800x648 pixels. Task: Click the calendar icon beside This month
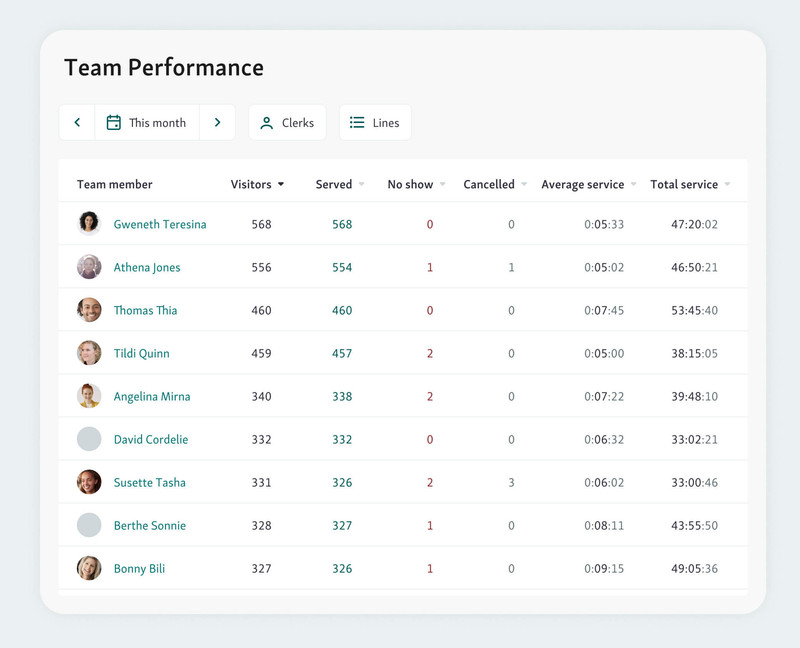[x=114, y=123]
